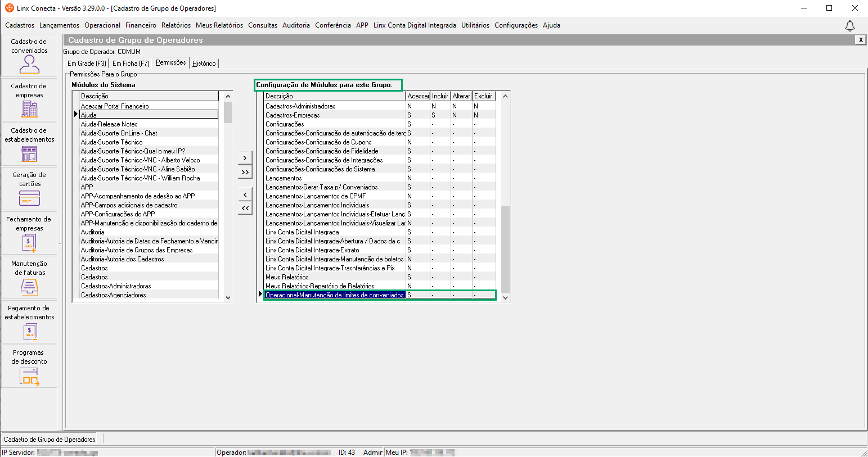Click Pagamento de estabelecimentos icon
Viewport: 868px width, 457px height.
(x=29, y=332)
